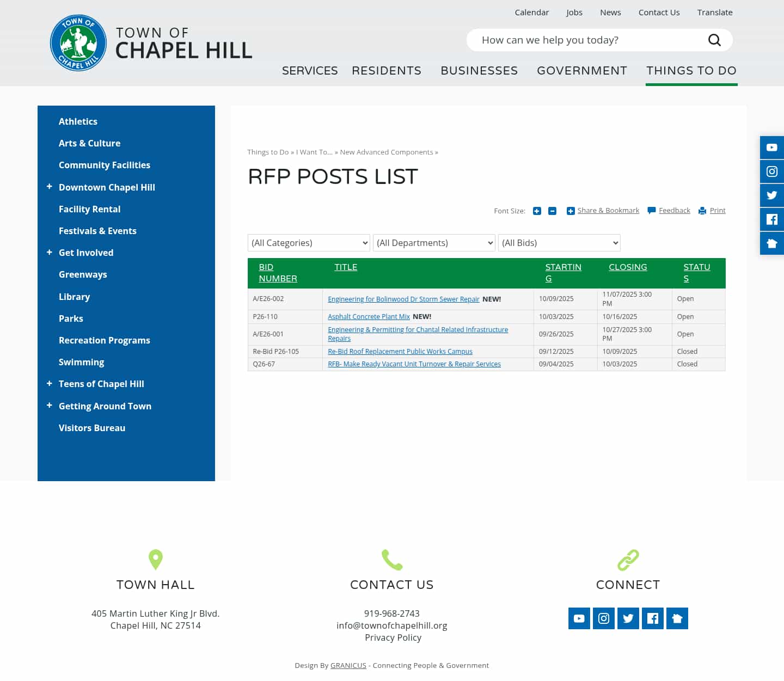
Task: Expand Teens of Chapel Hill submenu
Action: (x=50, y=383)
